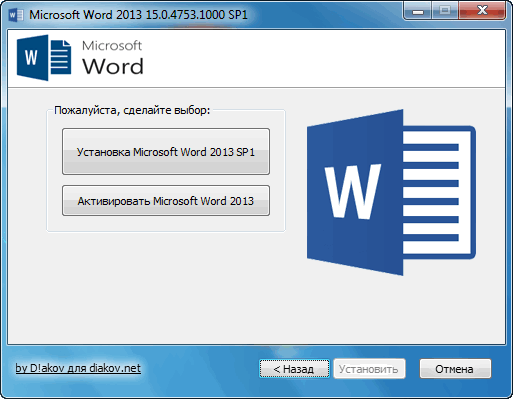Click the greyed-out Установить button
Image resolution: width=513 pixels, height=399 pixels.
point(369,369)
